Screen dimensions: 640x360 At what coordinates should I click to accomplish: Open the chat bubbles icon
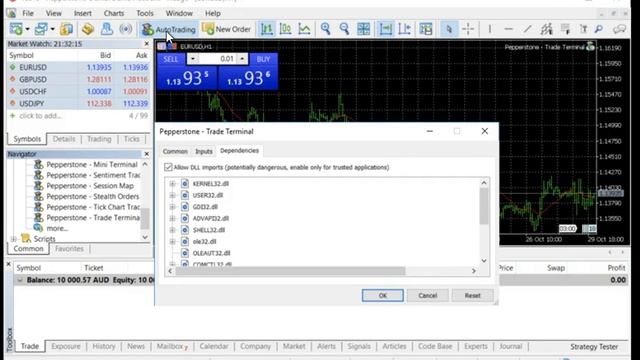[x=619, y=29]
